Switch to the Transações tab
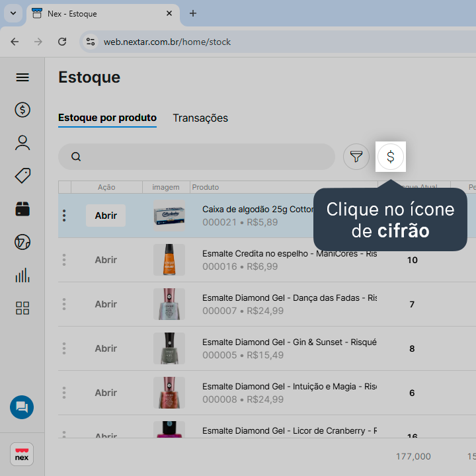The width and height of the screenshot is (476, 476). click(x=200, y=118)
